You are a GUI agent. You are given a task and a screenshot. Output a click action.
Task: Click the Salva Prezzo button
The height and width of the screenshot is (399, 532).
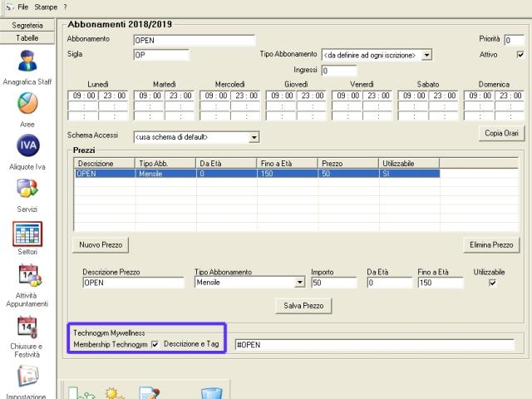pyautogui.click(x=303, y=306)
